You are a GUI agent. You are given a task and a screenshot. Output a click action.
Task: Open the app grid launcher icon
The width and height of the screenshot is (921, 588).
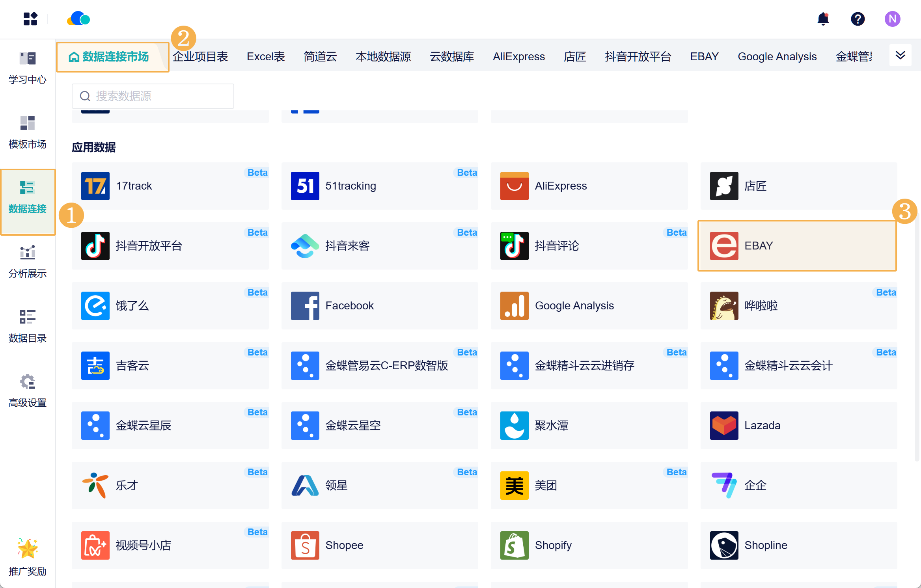tap(30, 19)
